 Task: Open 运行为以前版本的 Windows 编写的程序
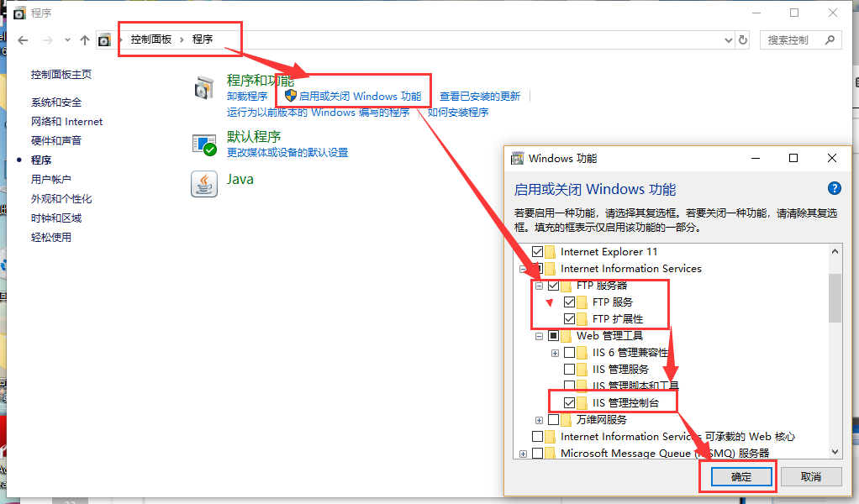point(319,113)
